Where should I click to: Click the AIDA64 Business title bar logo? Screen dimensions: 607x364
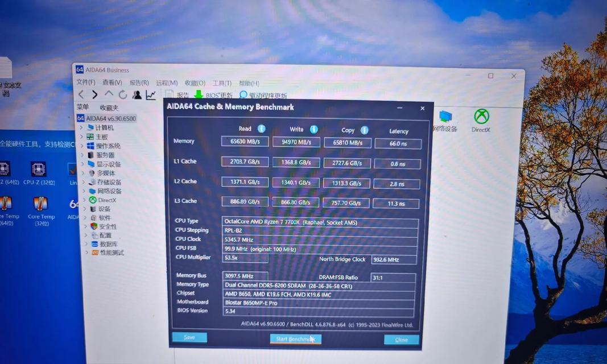(80, 69)
